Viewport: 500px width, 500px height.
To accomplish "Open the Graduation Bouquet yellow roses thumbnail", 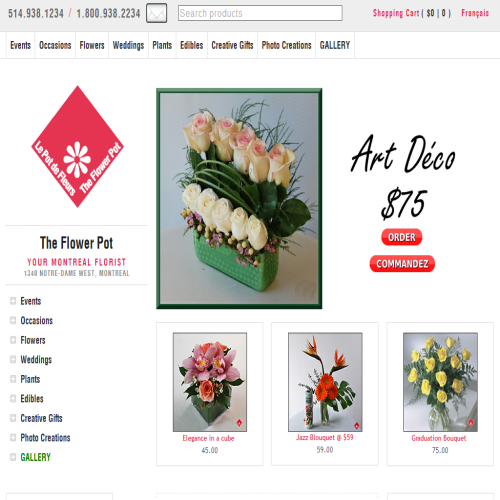I will 440,382.
